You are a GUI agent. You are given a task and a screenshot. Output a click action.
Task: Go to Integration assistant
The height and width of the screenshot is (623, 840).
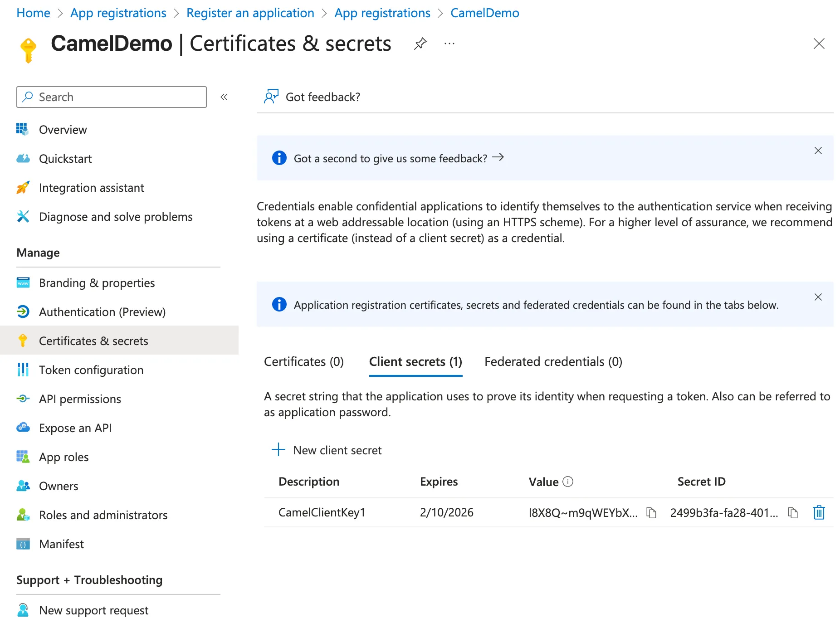tap(92, 188)
